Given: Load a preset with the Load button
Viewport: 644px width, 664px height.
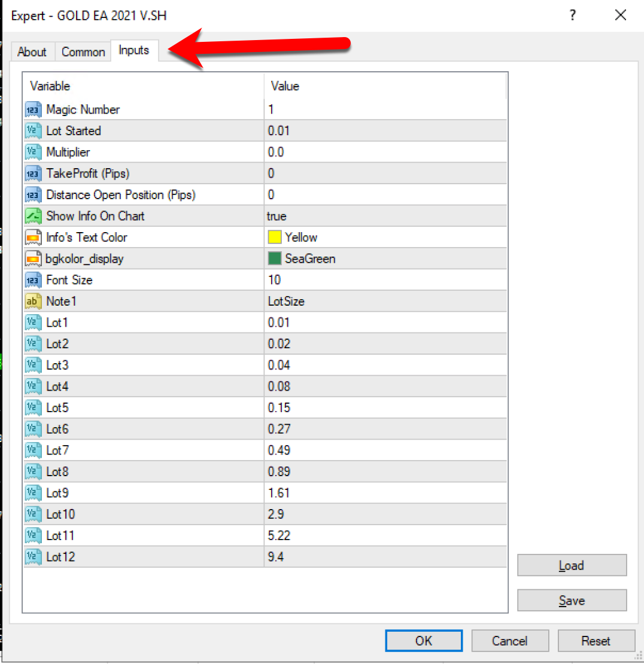Looking at the screenshot, I should coord(572,565).
